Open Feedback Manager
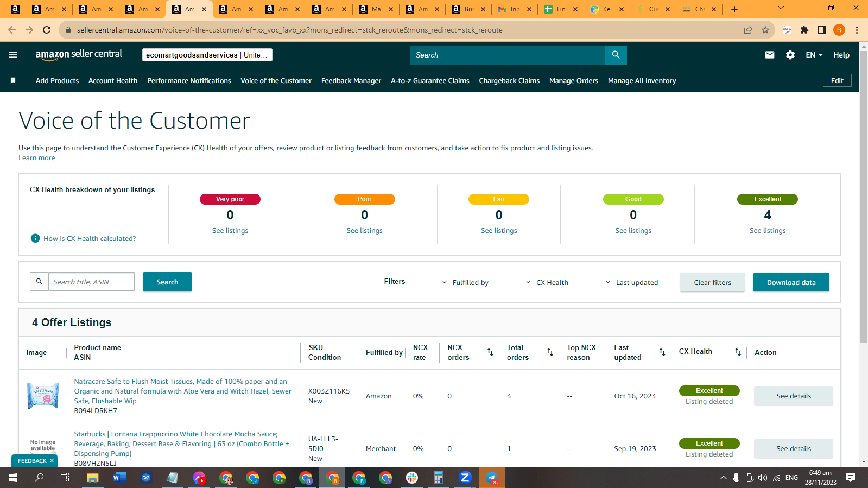This screenshot has width=868, height=488. pos(351,80)
